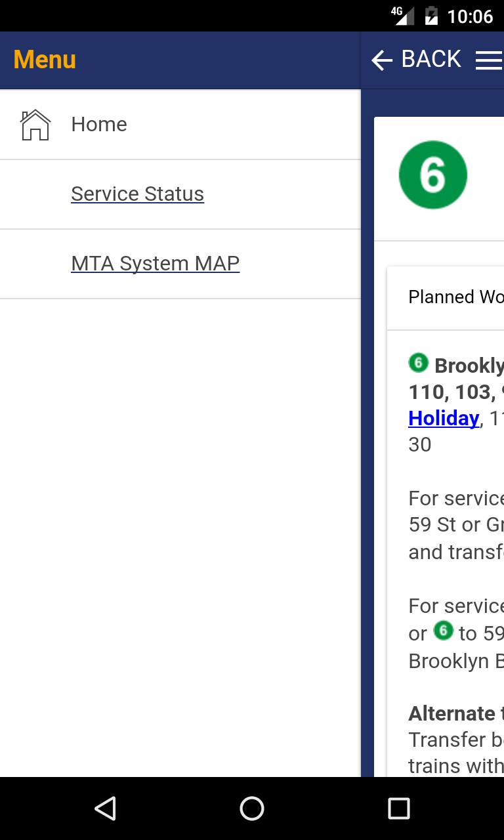
Task: Tap the small 6 icon after 'or'
Action: 444,631
